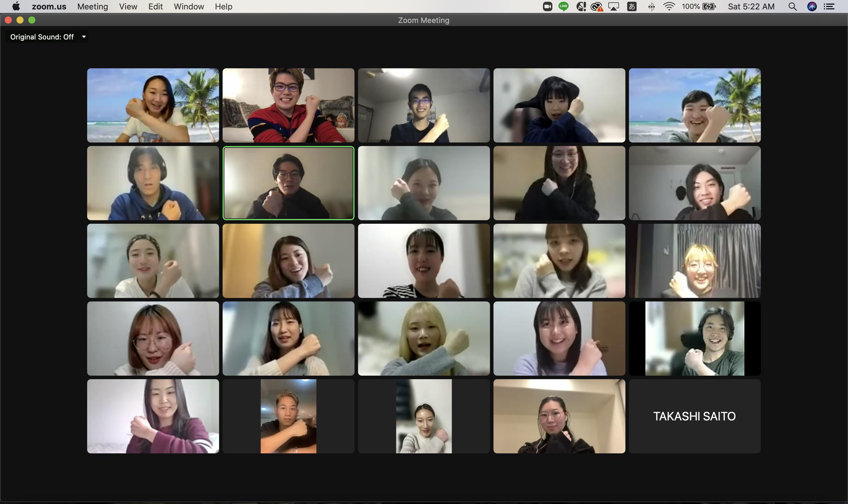Toggle the Original Sound: Off button
848x504 pixels.
(42, 37)
